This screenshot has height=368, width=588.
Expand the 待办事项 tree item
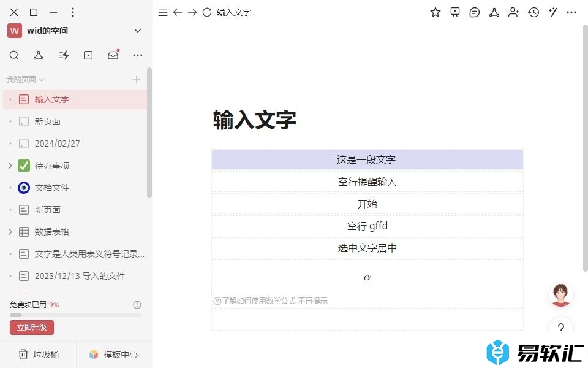(10, 166)
